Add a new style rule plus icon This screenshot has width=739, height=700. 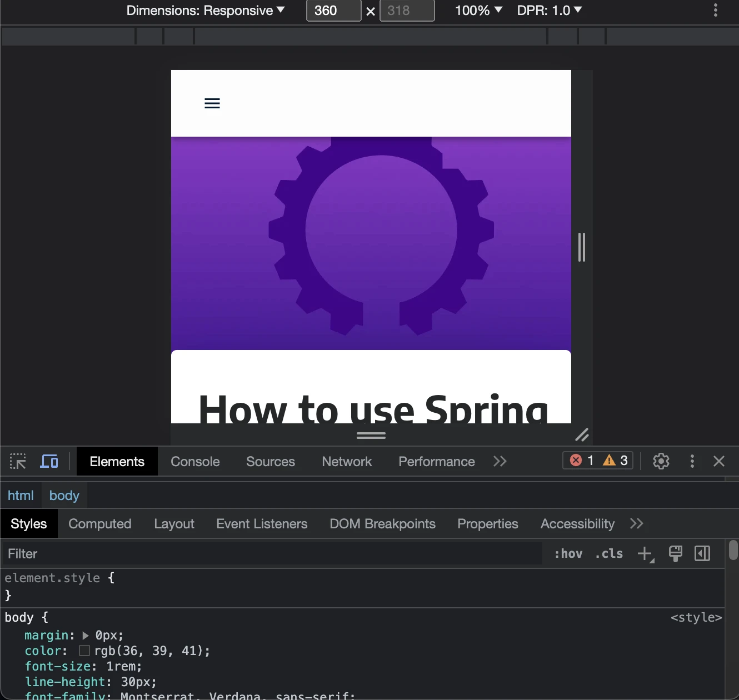coord(646,554)
